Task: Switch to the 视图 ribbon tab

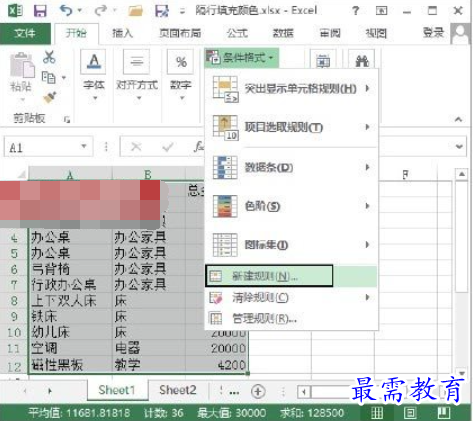Action: coord(376,33)
